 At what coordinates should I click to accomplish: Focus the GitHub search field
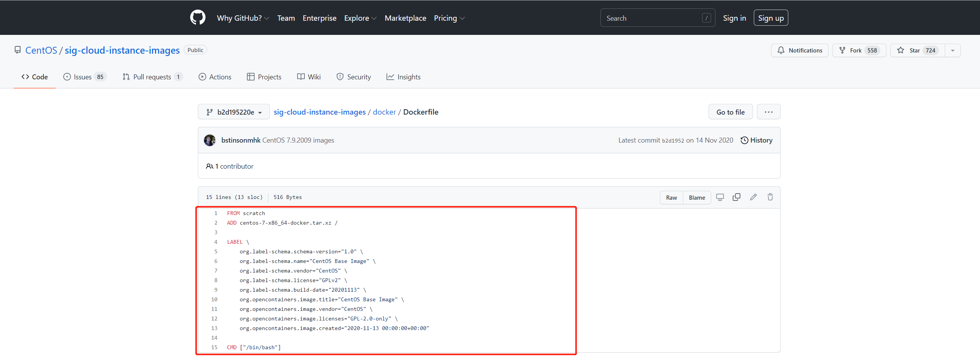[x=658, y=18]
